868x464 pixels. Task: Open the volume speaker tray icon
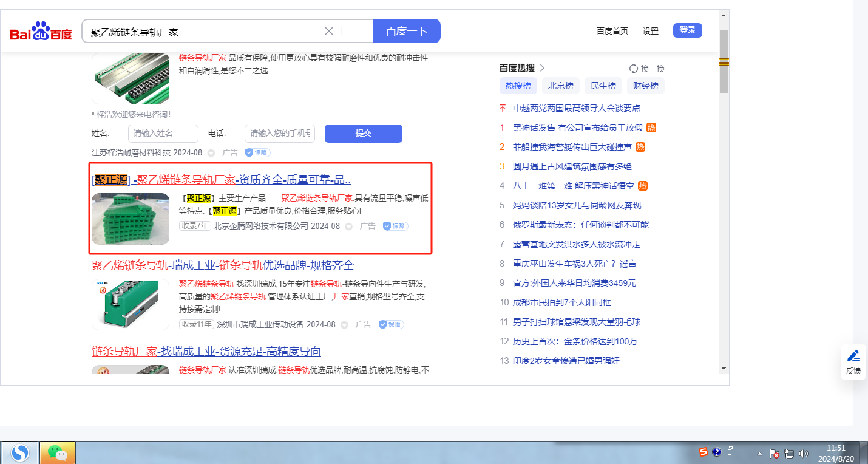click(x=804, y=453)
